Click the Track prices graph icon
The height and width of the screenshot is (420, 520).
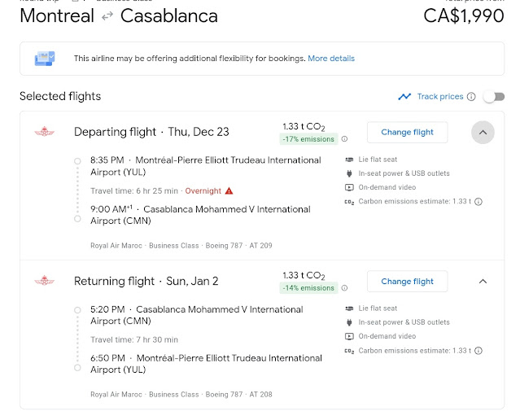click(x=404, y=97)
